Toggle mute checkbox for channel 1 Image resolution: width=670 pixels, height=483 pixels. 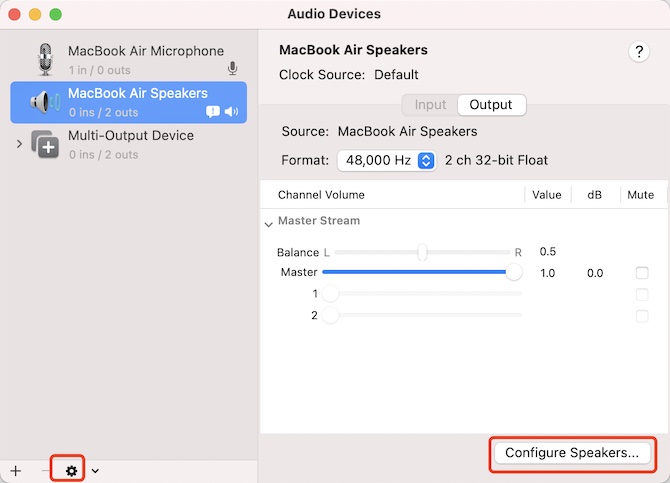tap(642, 294)
